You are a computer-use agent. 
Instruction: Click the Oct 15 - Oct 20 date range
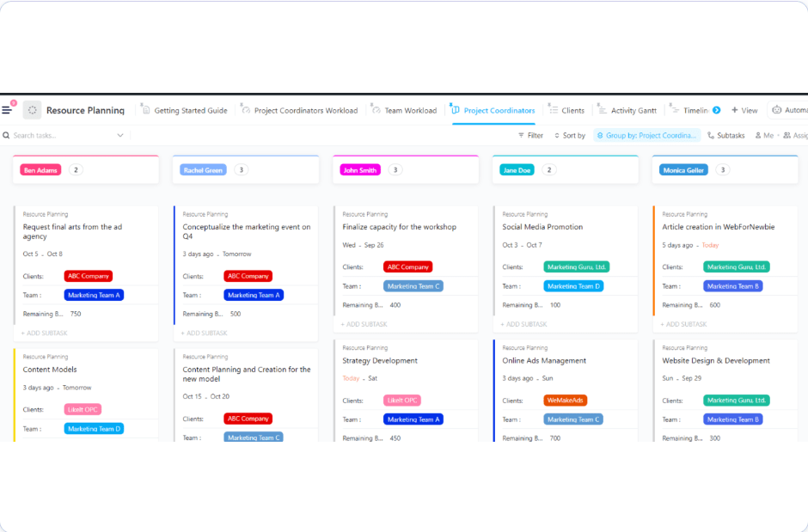[x=206, y=396]
